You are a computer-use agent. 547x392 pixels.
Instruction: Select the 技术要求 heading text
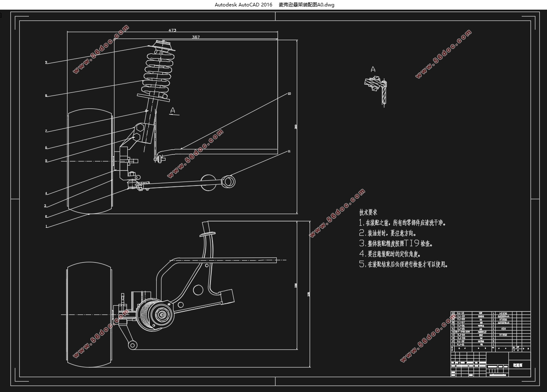[x=368, y=212]
